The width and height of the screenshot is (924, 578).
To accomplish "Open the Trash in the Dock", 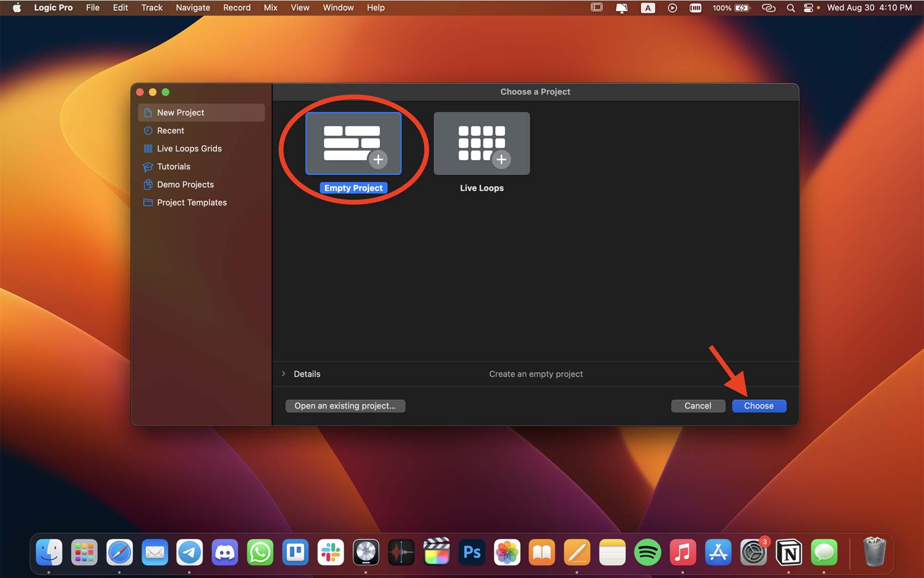I will pyautogui.click(x=874, y=552).
